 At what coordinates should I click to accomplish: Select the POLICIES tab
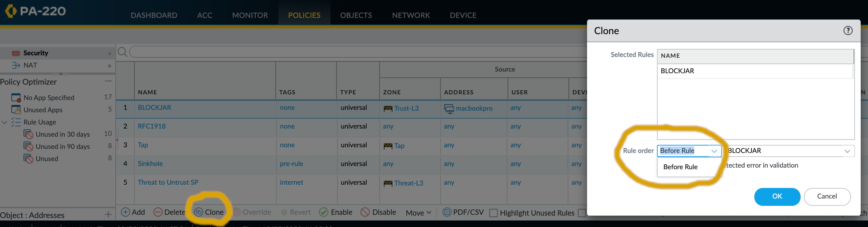304,15
